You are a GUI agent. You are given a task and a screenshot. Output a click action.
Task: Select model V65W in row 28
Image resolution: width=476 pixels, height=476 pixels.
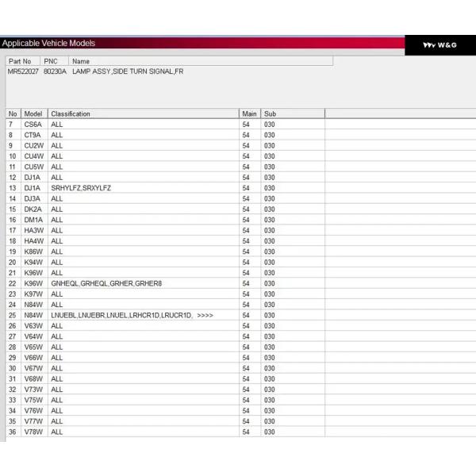33,347
